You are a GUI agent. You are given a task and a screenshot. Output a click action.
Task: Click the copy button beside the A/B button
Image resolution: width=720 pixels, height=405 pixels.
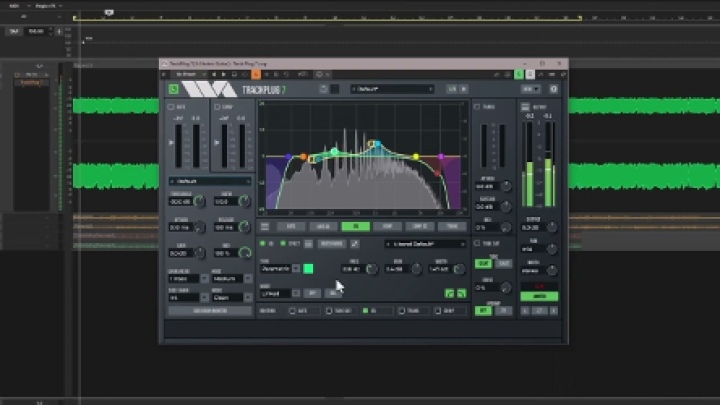463,89
